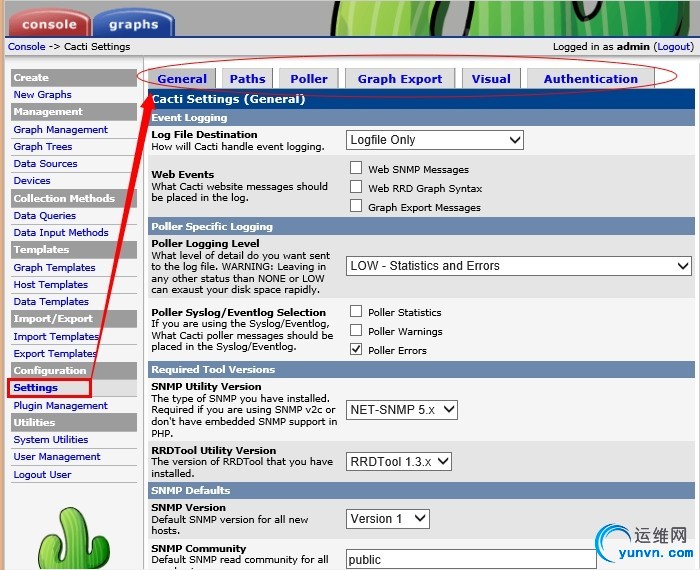
Task: Click the Console breadcrumb link
Action: point(27,46)
